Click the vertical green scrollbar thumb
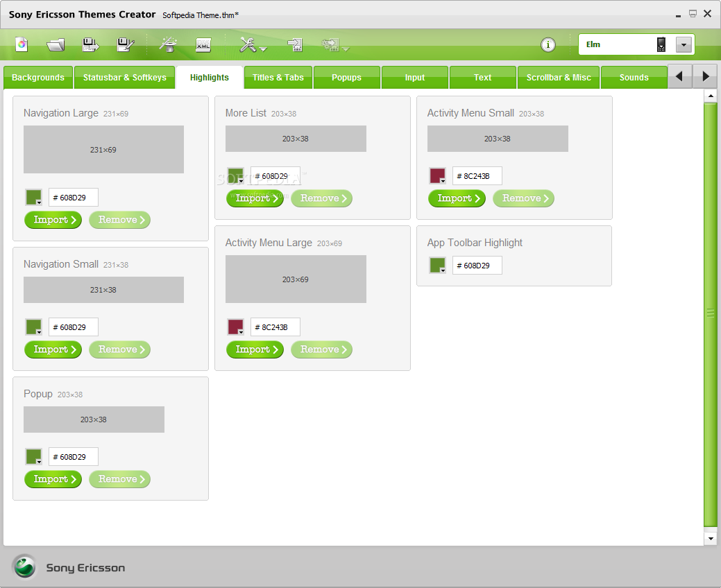 pos(711,315)
